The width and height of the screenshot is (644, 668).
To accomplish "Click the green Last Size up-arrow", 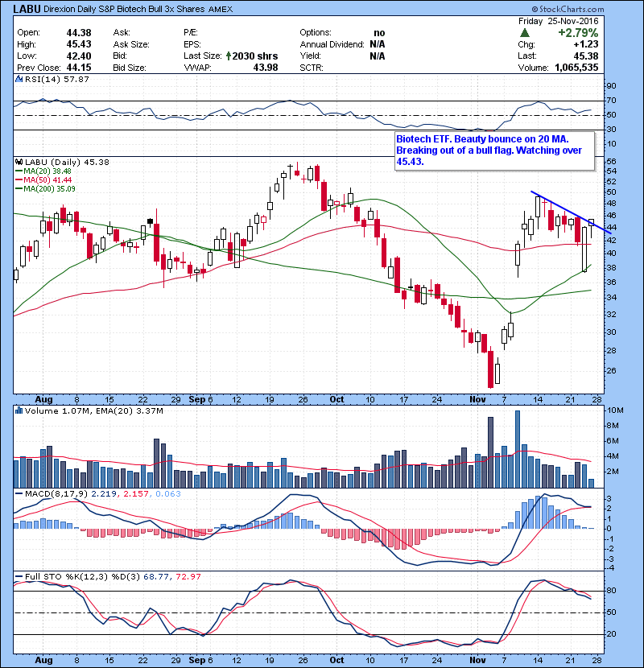I will pyautogui.click(x=229, y=56).
